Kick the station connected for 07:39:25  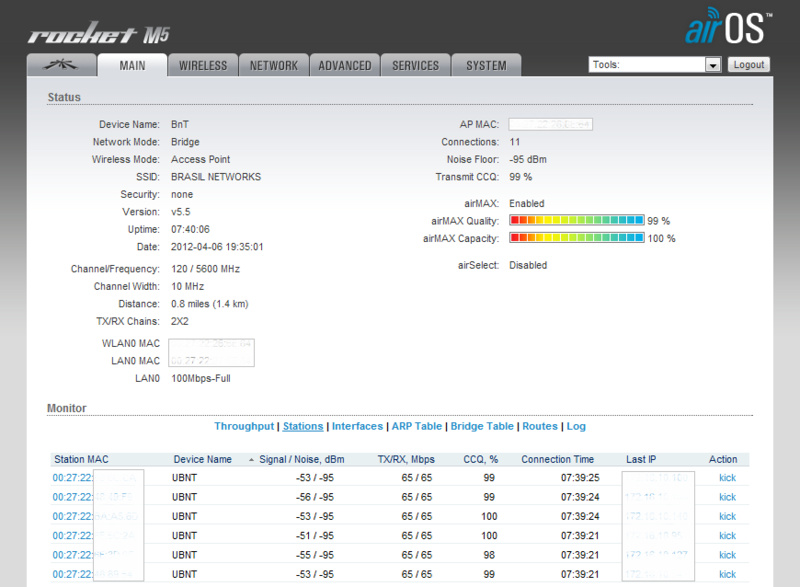click(x=728, y=478)
